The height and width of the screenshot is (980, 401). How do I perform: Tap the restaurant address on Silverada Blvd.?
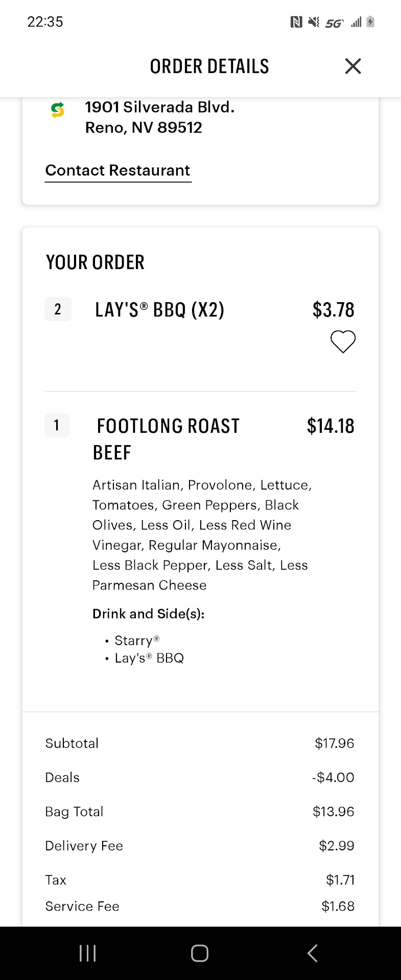pos(159,117)
